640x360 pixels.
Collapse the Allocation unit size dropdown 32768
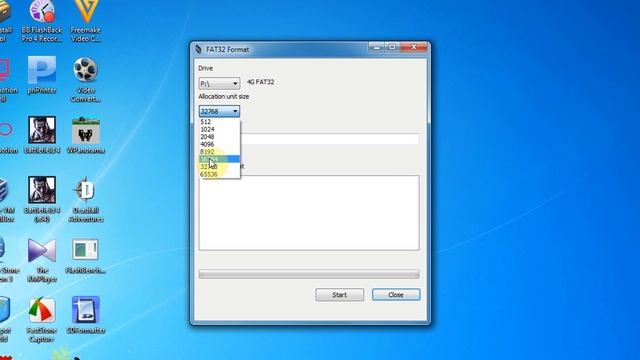[x=219, y=111]
